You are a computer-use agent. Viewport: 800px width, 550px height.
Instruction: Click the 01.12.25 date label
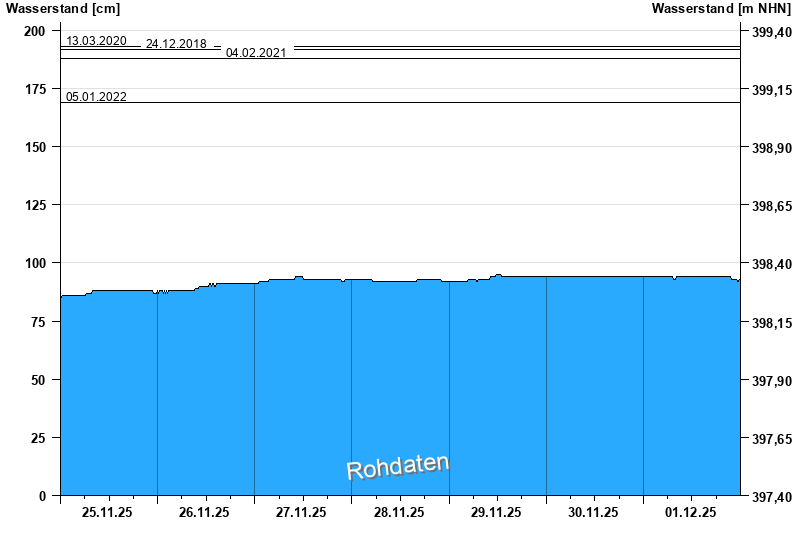coord(690,513)
